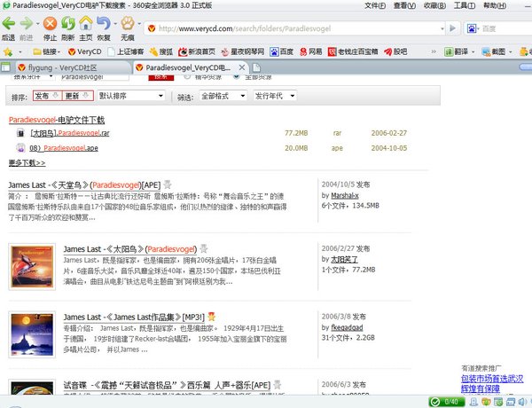Screen dimensions: 532x408
Task: Click the tab list icon left of tabs
Action: (6, 67)
